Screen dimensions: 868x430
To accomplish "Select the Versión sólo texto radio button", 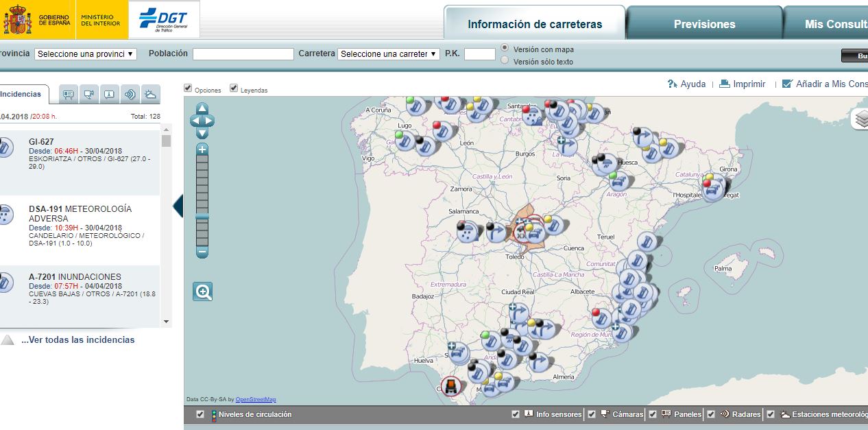I will click(505, 60).
